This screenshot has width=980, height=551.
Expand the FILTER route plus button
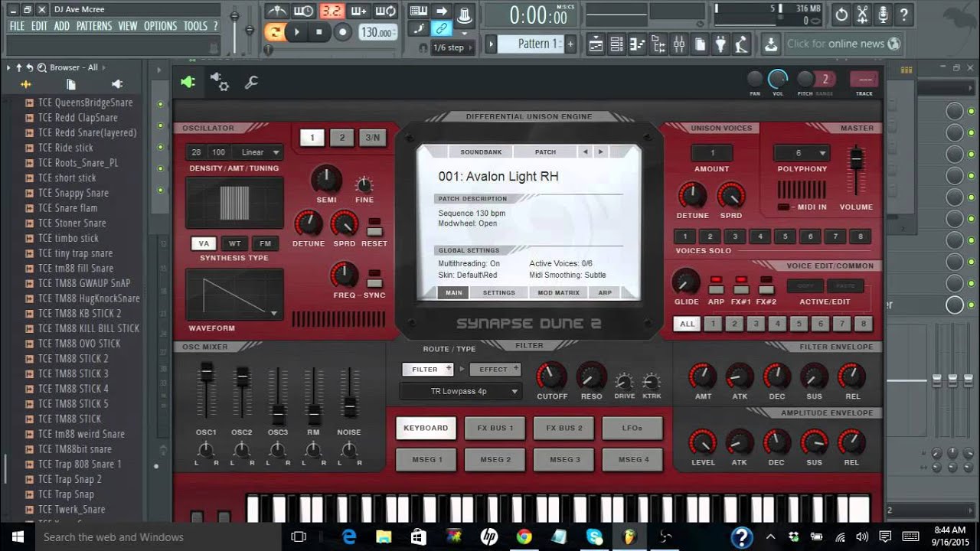pyautogui.click(x=449, y=369)
